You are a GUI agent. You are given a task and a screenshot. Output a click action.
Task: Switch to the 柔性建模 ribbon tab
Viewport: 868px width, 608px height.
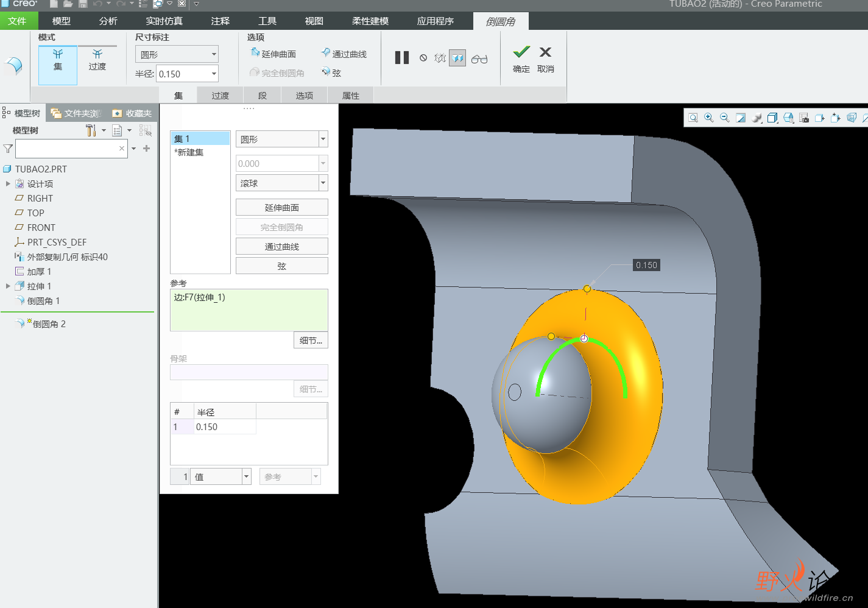point(370,21)
